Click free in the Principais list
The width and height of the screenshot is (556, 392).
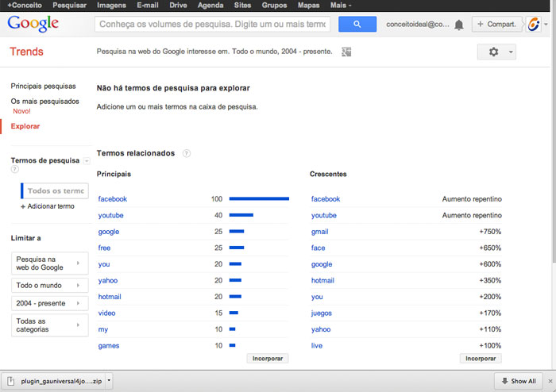click(104, 248)
